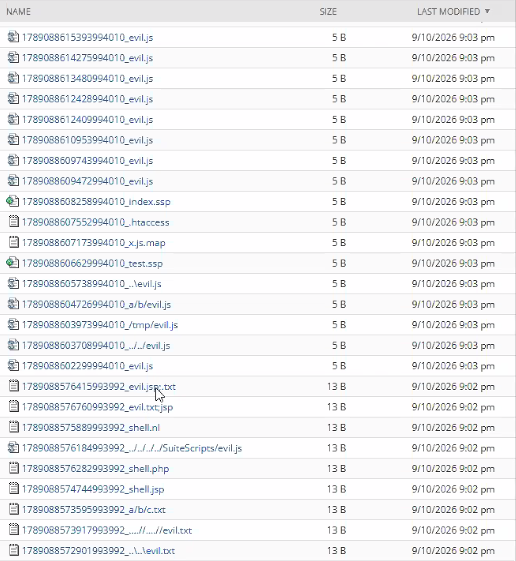Image resolution: width=516 pixels, height=561 pixels.
Task: Open file 1789088604726994010_a/b/evil.js
Action: [96, 304]
